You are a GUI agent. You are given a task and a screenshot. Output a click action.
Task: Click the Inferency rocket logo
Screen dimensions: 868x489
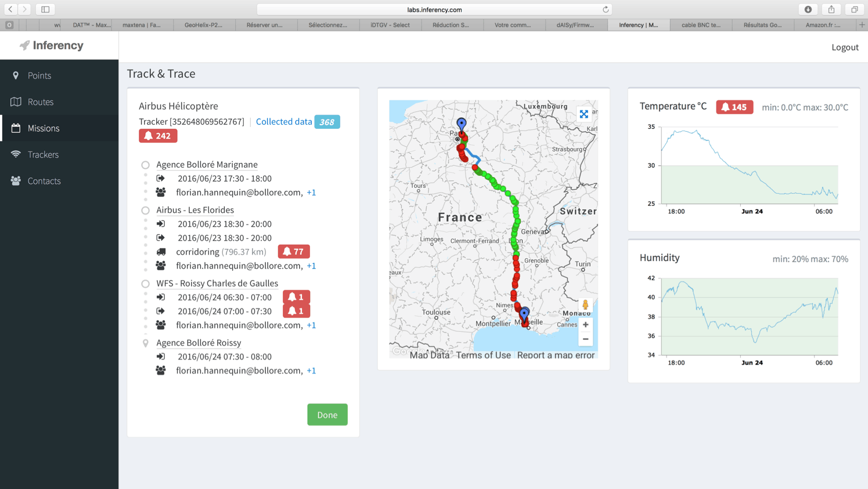(24, 45)
